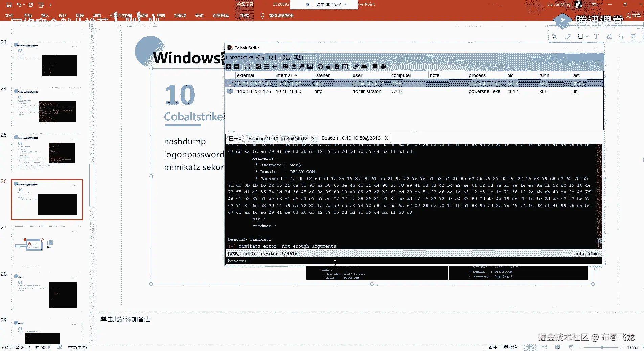Undo last action in PowerPoint
The height and width of the screenshot is (351, 644).
pyautogui.click(x=19, y=5)
